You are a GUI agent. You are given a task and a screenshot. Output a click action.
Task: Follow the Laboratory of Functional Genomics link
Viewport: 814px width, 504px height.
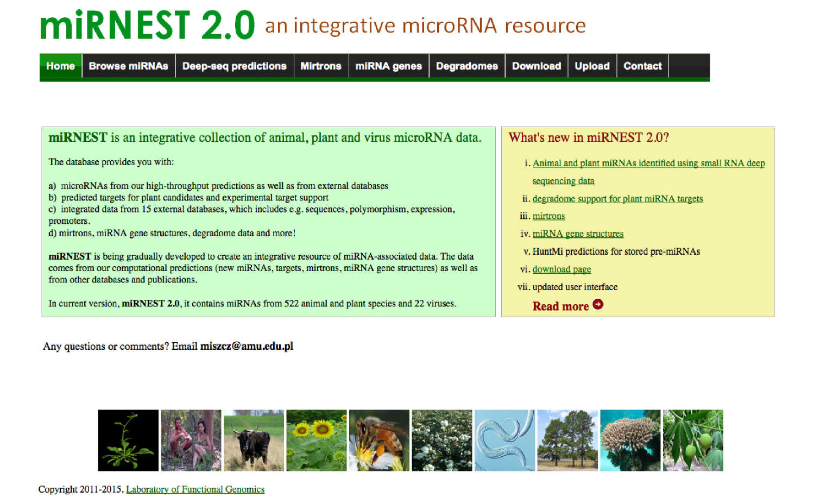pyautogui.click(x=195, y=489)
